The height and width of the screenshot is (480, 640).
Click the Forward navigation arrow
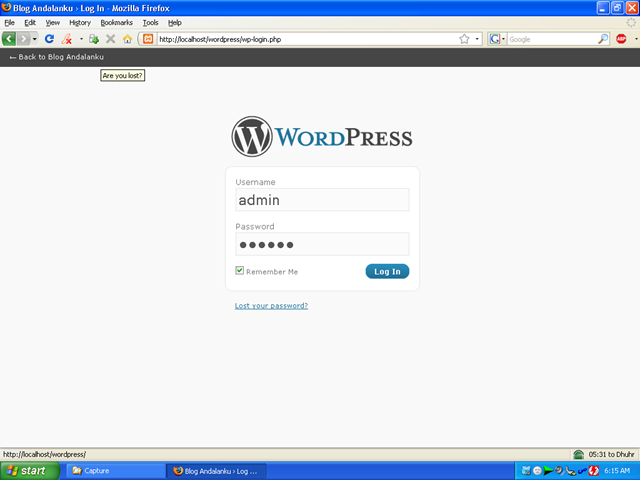coord(23,39)
